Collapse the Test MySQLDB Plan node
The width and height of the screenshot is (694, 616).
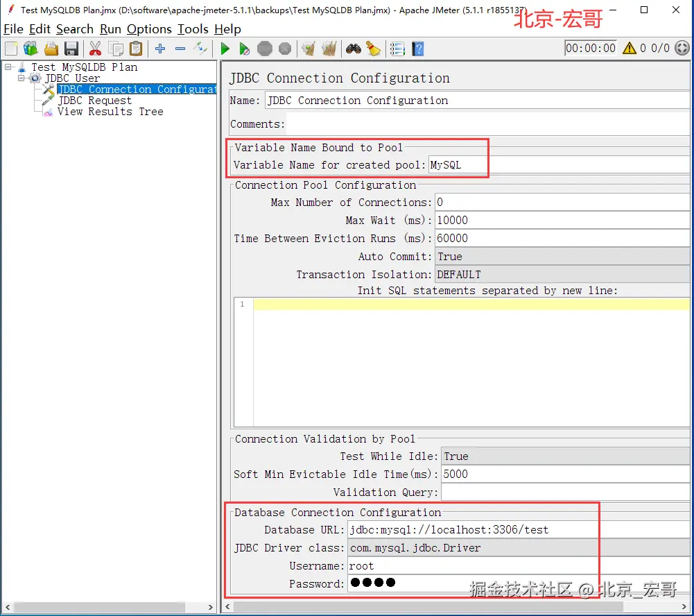click(x=8, y=67)
